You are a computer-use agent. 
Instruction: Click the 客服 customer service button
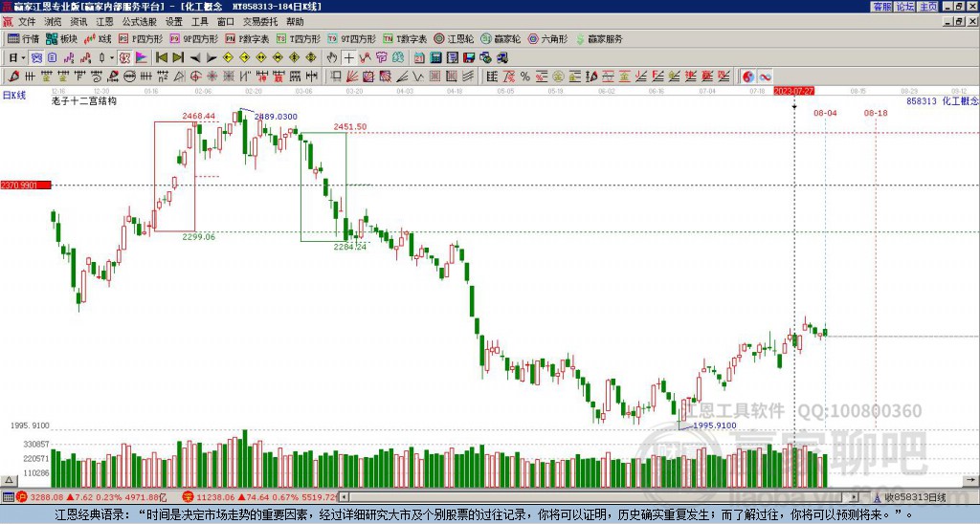882,7
